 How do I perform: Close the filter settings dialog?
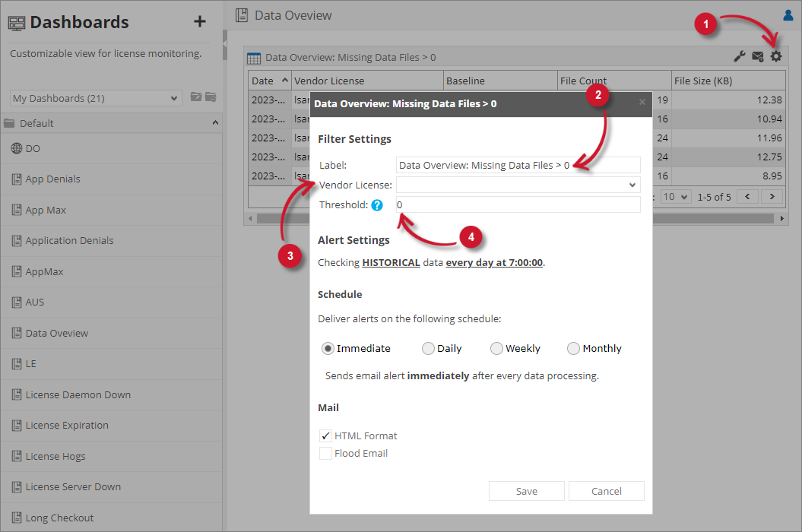pos(642,103)
